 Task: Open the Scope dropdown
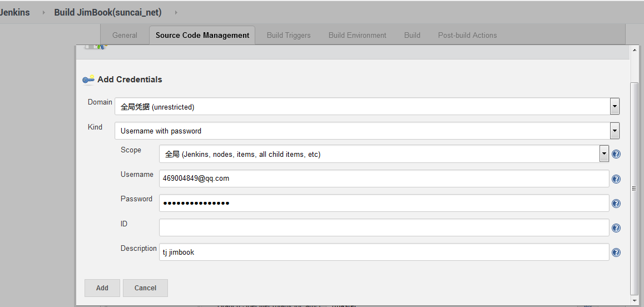(x=384, y=153)
